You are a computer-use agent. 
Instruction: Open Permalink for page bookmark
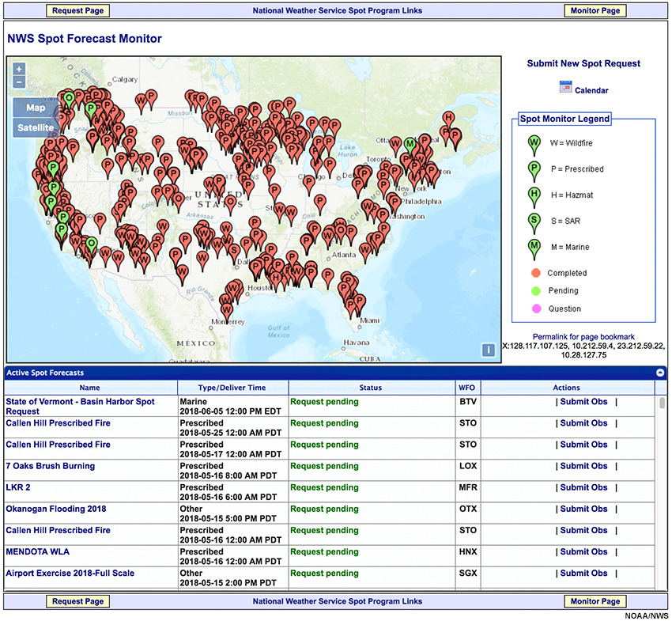pyautogui.click(x=583, y=337)
